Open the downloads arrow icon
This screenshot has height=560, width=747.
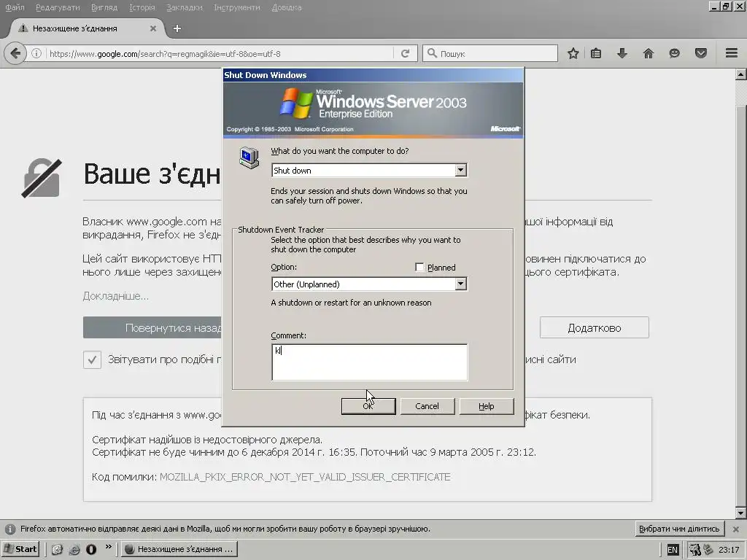tap(622, 53)
